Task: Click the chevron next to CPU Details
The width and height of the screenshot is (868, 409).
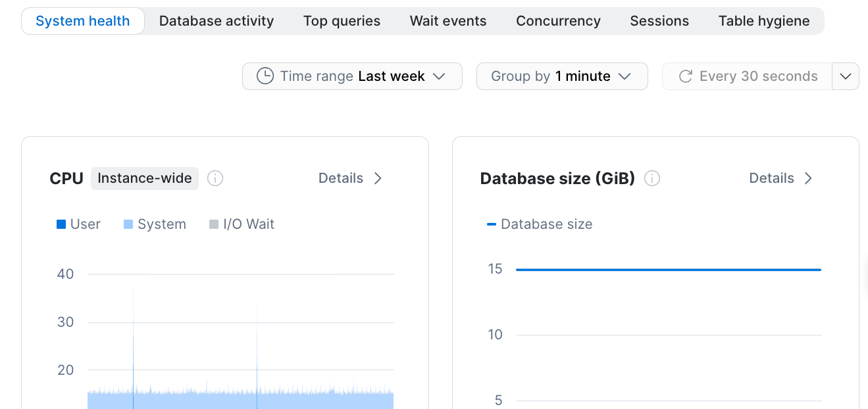Action: click(x=378, y=178)
